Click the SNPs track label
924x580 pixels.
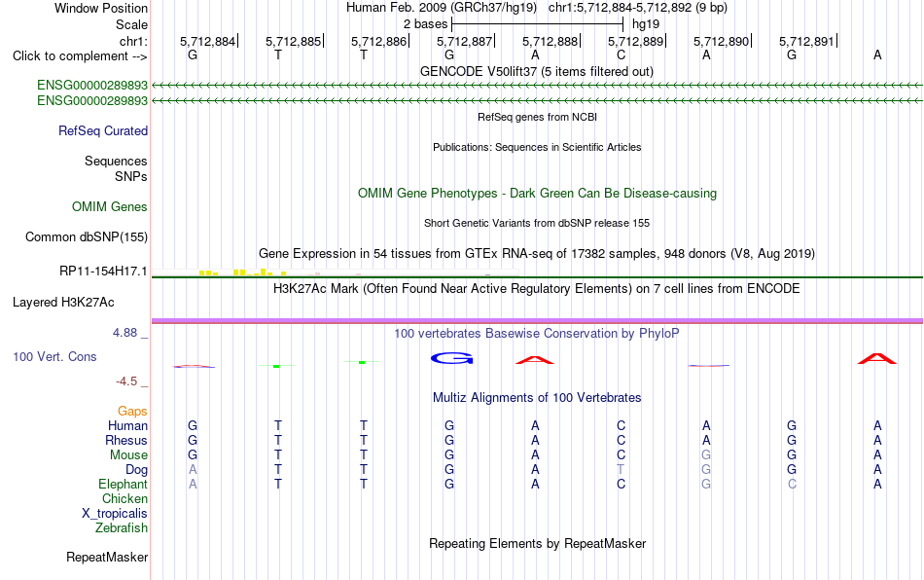click(131, 176)
